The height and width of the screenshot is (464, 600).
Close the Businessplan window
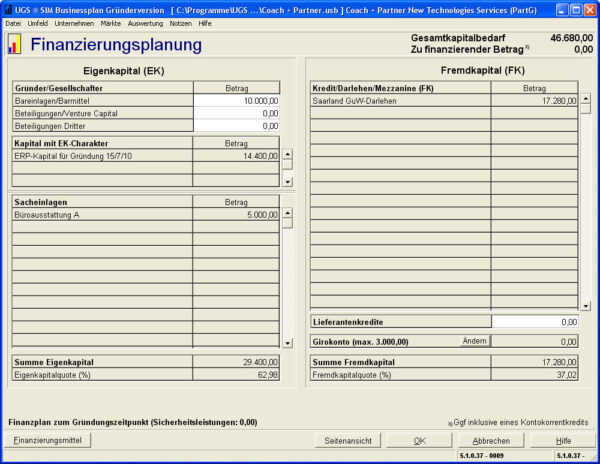[590, 10]
